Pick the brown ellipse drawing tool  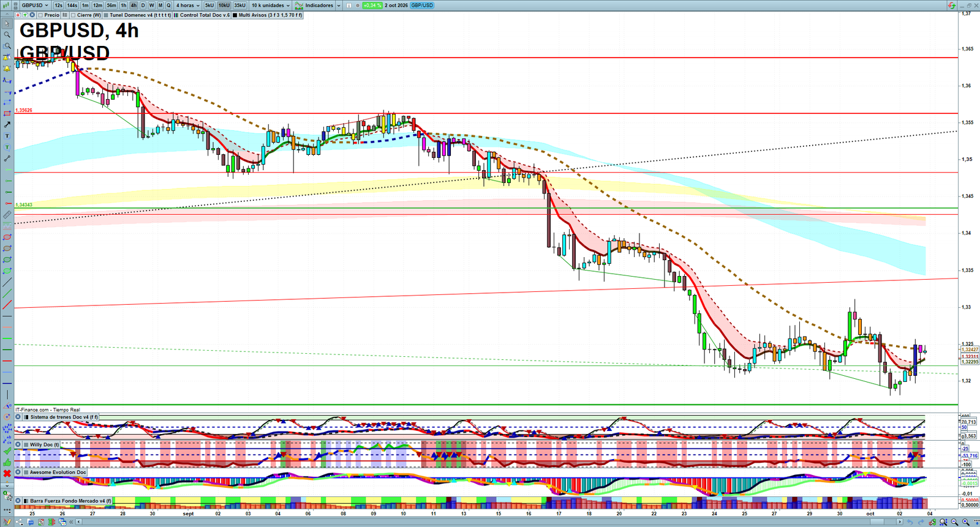[x=7, y=249]
